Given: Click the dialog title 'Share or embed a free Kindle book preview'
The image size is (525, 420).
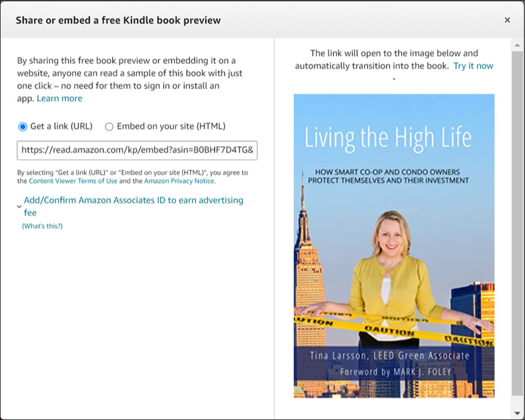Looking at the screenshot, I should pos(118,20).
